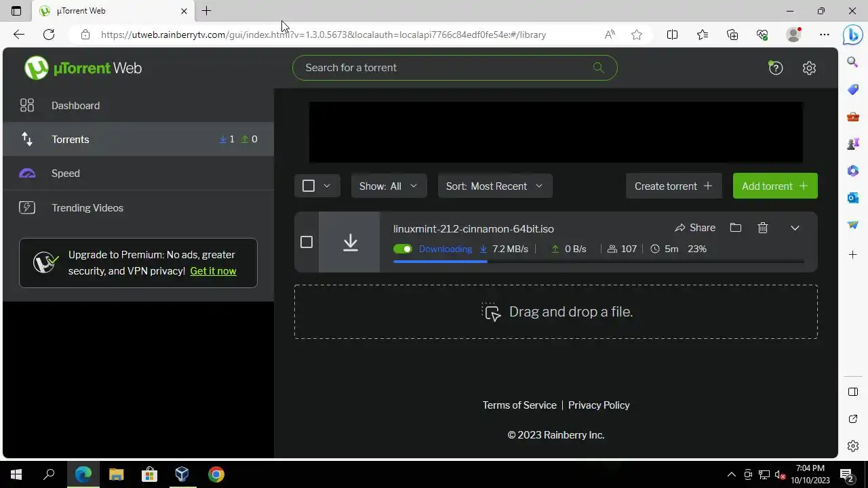Open Terms of Service link
The width and height of the screenshot is (868, 488).
pos(519,405)
